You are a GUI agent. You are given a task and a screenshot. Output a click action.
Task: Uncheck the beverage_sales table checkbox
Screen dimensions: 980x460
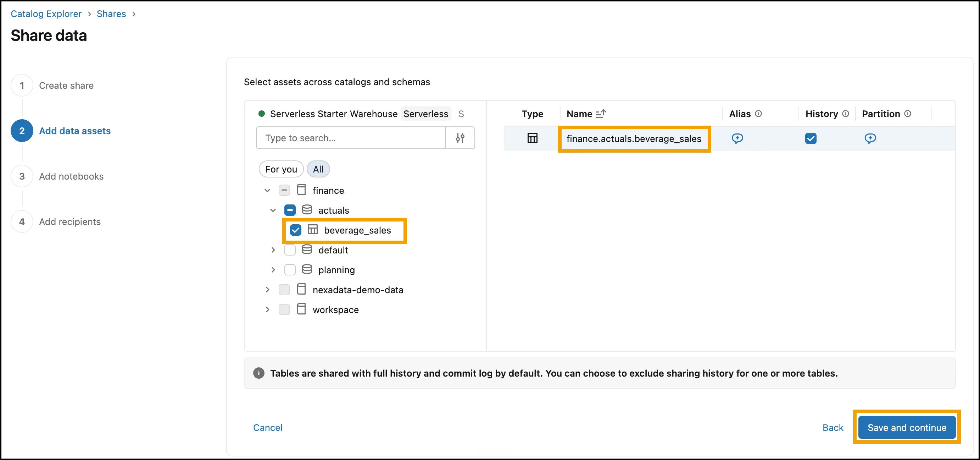[296, 230]
